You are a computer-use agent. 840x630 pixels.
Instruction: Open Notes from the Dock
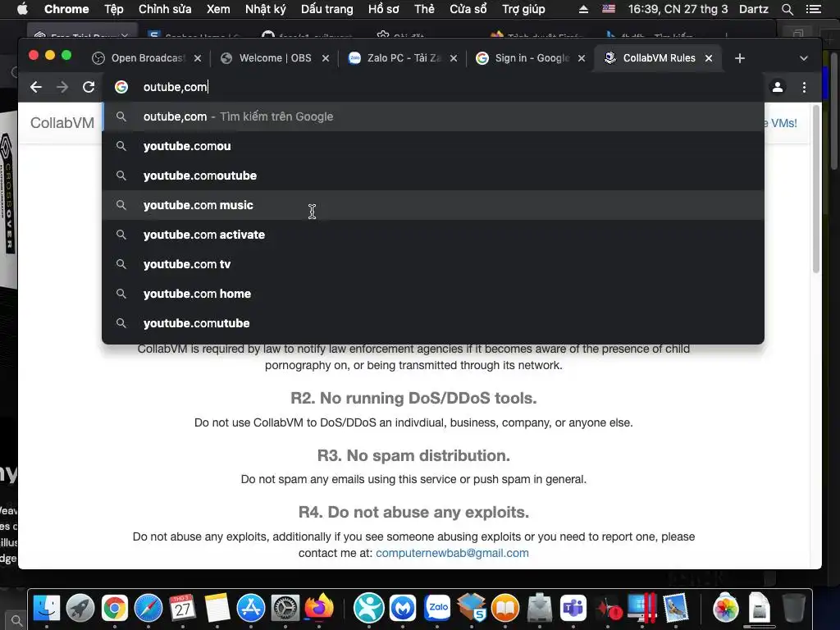click(x=217, y=608)
